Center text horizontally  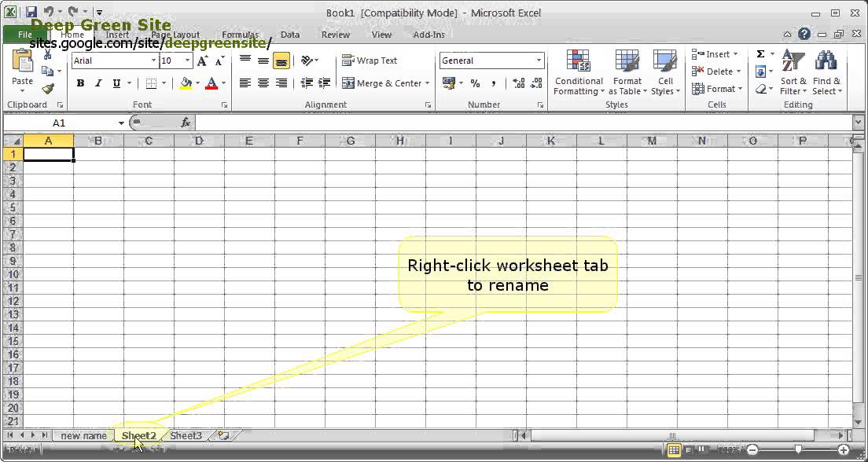click(x=263, y=83)
